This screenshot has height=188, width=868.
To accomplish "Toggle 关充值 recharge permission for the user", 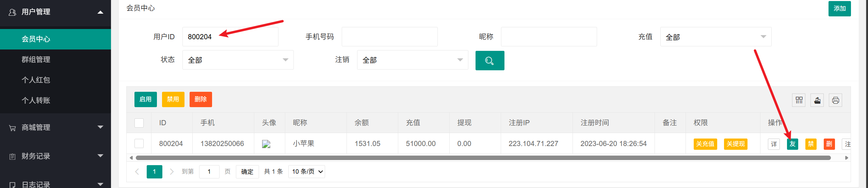I will click(x=705, y=144).
